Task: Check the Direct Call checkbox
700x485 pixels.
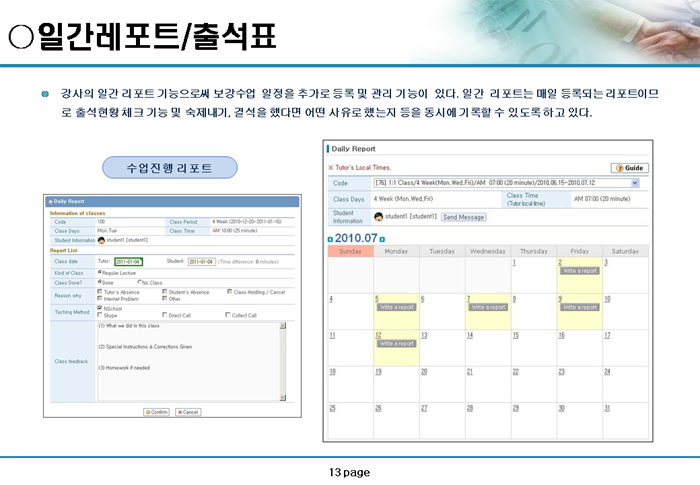Action: [164, 315]
